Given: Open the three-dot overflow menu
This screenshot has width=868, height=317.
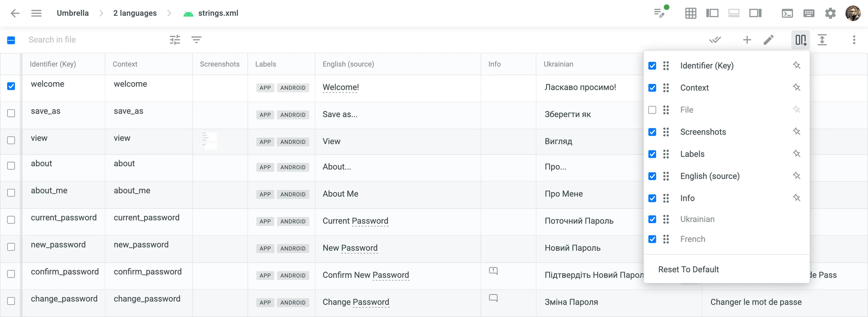Looking at the screenshot, I should pyautogui.click(x=854, y=39).
